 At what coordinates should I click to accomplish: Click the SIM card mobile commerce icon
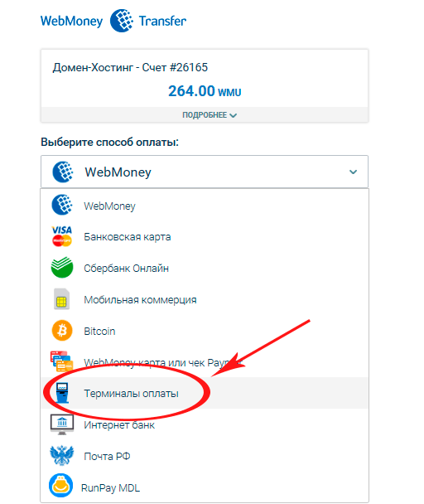tap(61, 299)
